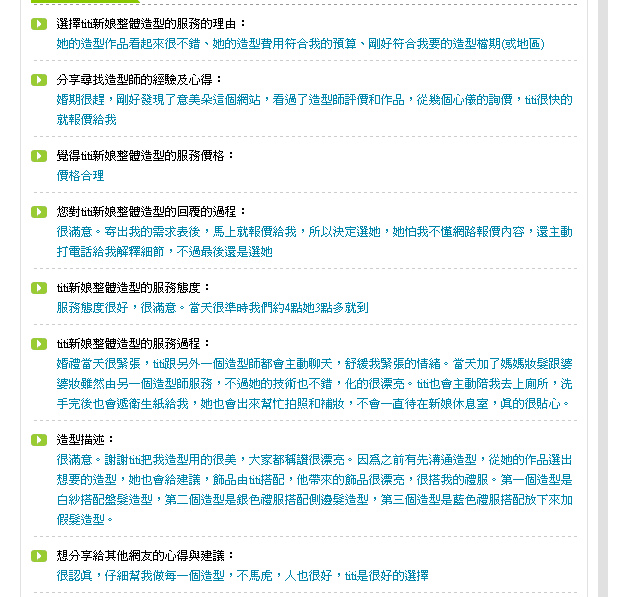Click the line starting 婚期很趕，剛好發現了意美朵

tap(314, 100)
